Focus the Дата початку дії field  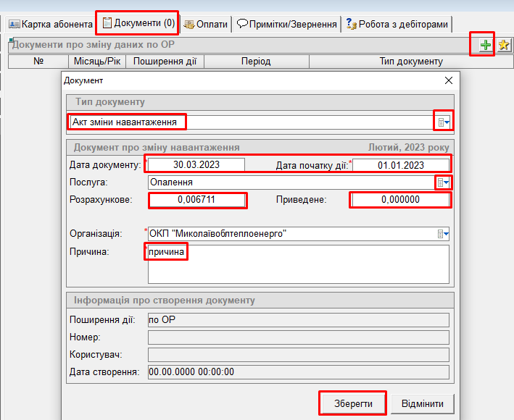pos(401,165)
